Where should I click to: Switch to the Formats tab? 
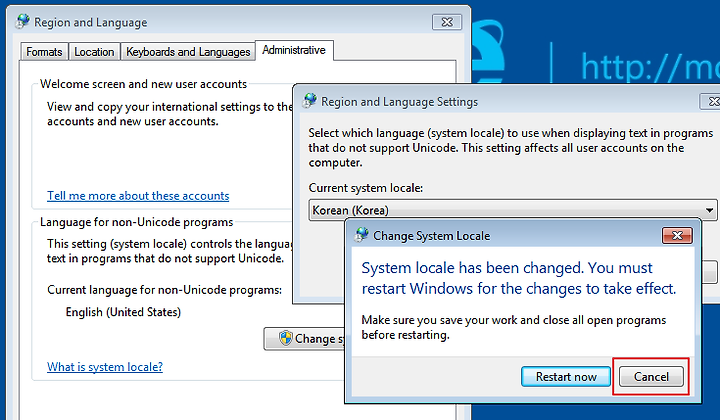tap(44, 52)
